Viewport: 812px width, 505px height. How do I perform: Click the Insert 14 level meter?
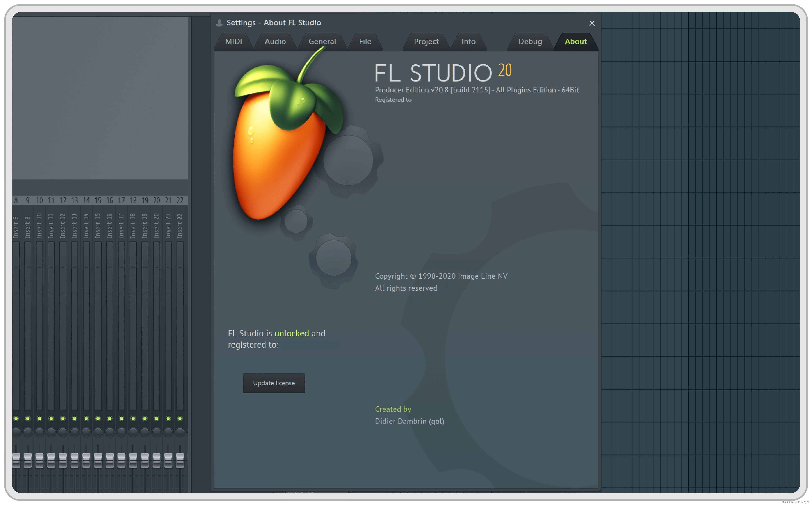click(86, 326)
